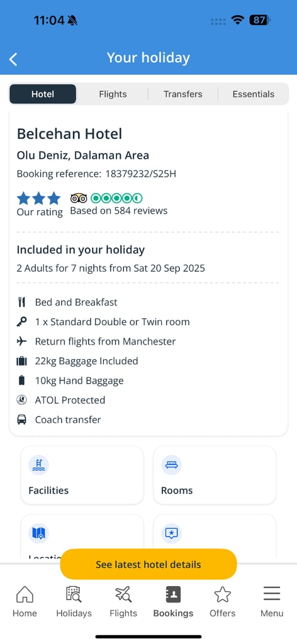The width and height of the screenshot is (297, 644).
Task: Tap the booking reference number
Action: tap(141, 174)
